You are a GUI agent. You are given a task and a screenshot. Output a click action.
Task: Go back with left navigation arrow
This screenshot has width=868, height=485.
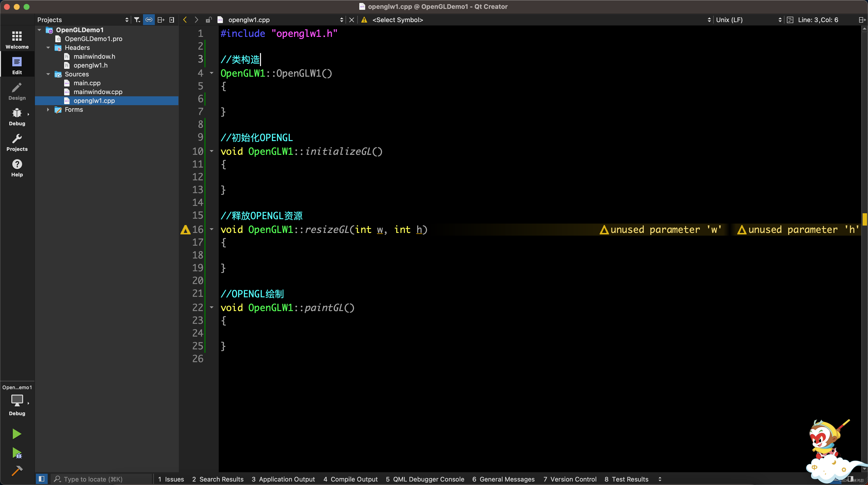click(x=185, y=20)
